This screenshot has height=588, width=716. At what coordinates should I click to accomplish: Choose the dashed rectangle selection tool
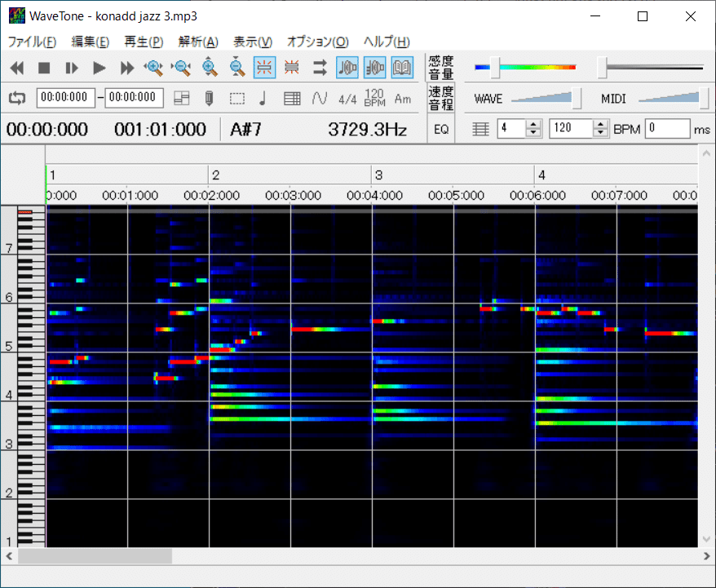point(236,99)
